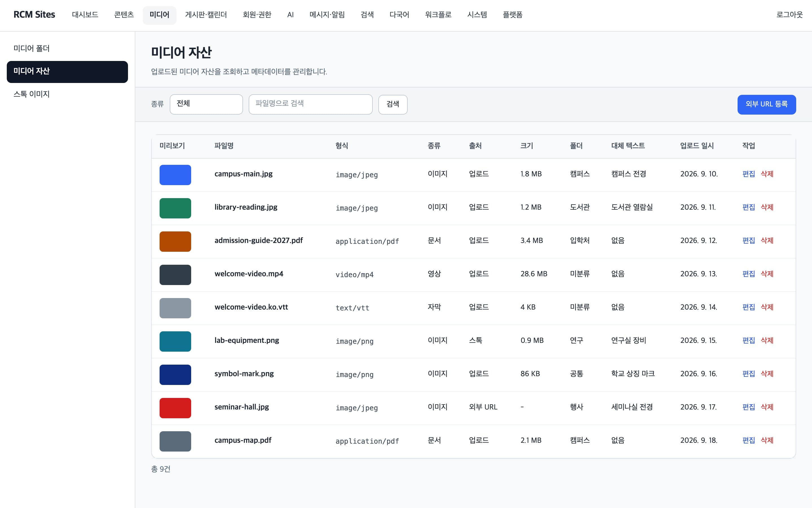Screen dimensions: 812x508
Task: Select 스톡 이미지 in sidebar
Action: point(67,95)
